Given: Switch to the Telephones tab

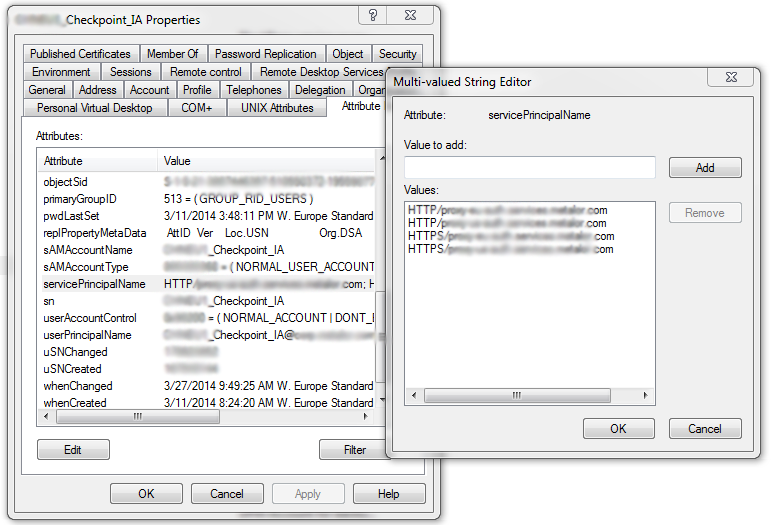Looking at the screenshot, I should tap(254, 90).
